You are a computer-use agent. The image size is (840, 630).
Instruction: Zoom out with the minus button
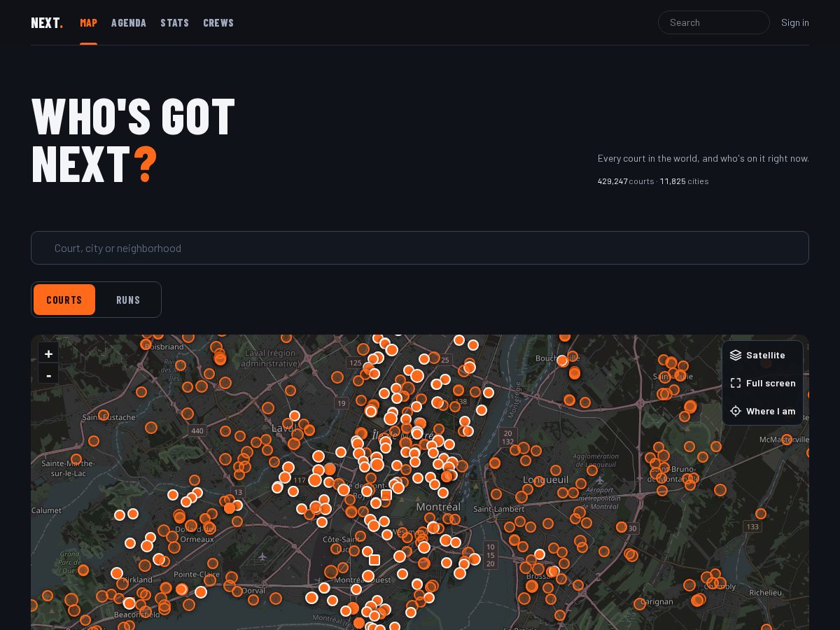click(x=48, y=374)
